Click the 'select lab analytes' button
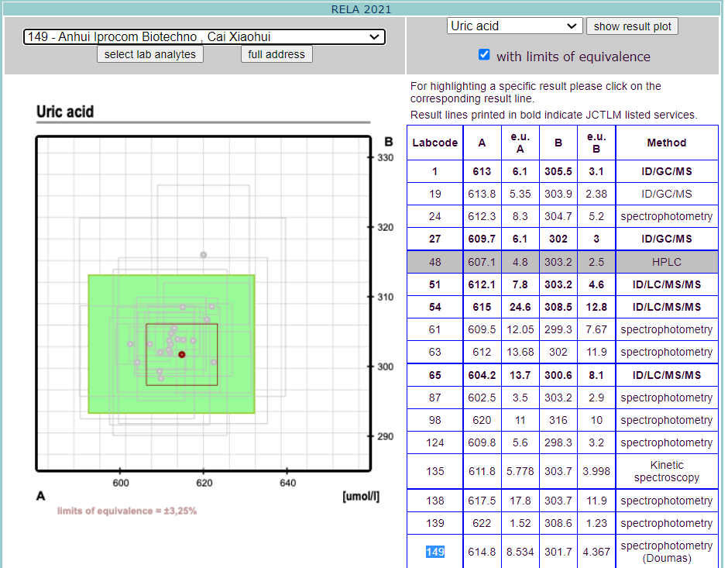 click(x=150, y=54)
